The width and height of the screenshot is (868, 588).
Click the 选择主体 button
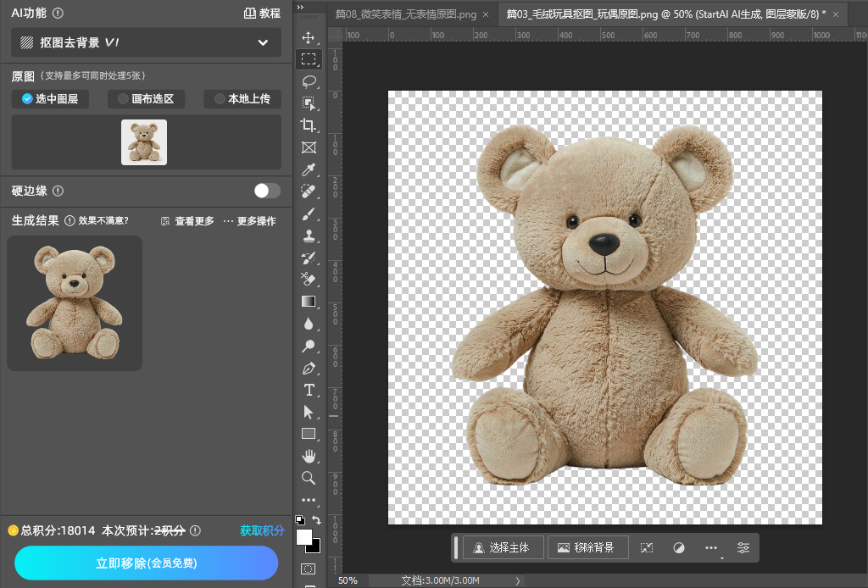[x=504, y=547]
